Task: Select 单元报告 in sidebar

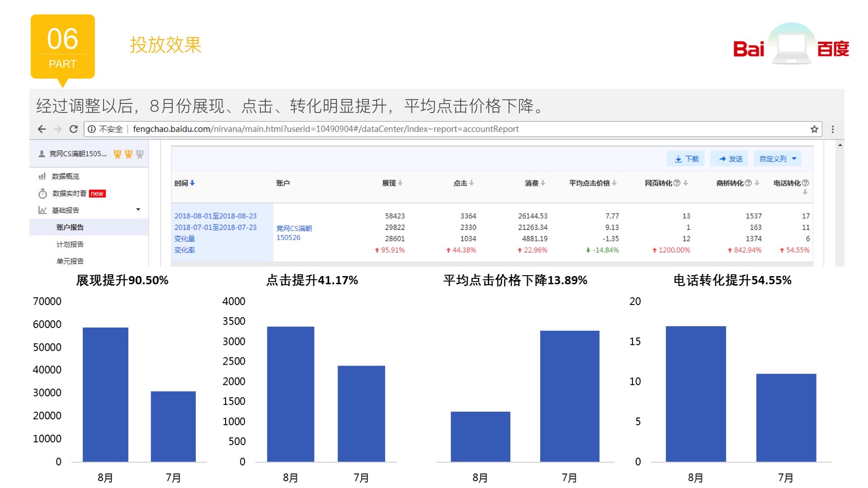Action: [x=70, y=261]
